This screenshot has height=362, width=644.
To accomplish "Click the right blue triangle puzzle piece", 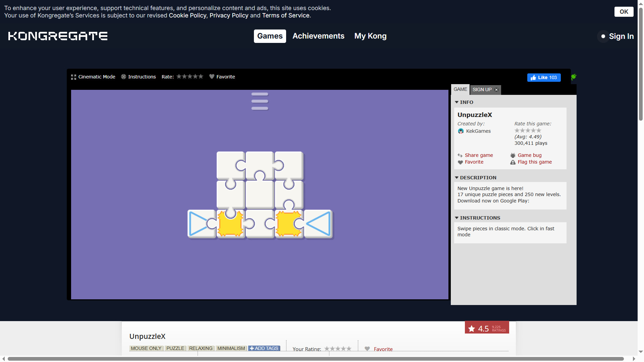I will click(318, 224).
